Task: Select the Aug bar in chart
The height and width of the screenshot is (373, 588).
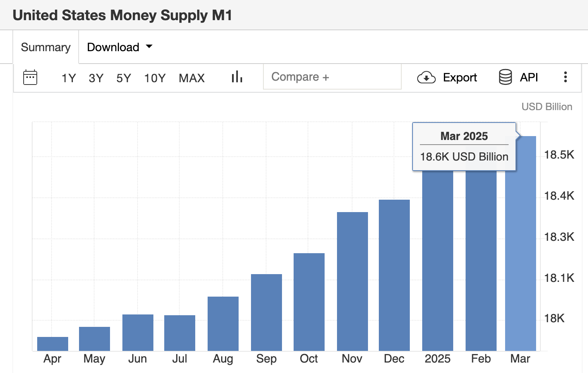Action: (223, 324)
